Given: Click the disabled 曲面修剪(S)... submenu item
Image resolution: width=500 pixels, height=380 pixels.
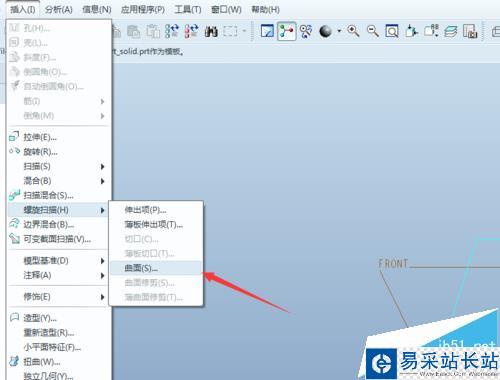Looking at the screenshot, I should pos(156,283).
